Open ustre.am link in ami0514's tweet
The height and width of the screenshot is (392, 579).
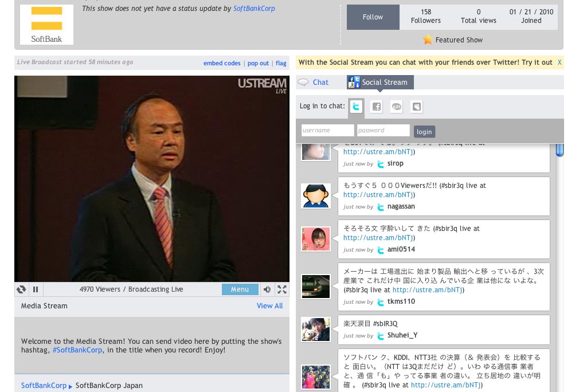click(378, 238)
